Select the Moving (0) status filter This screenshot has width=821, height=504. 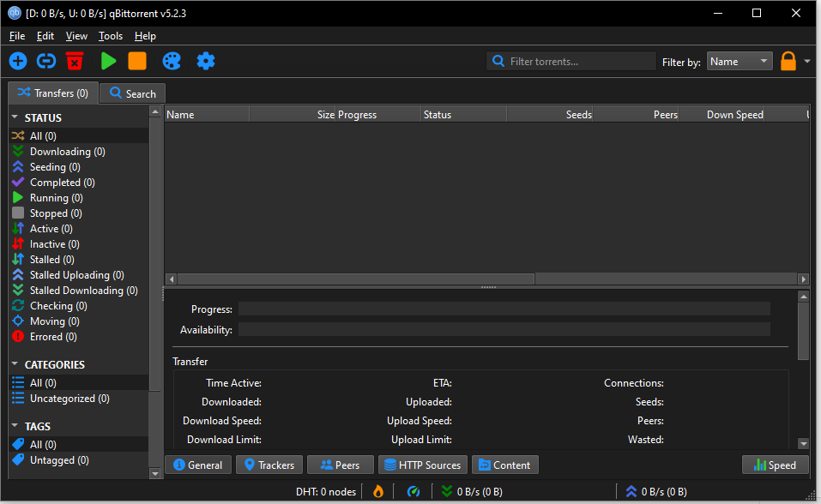pyautogui.click(x=79, y=321)
